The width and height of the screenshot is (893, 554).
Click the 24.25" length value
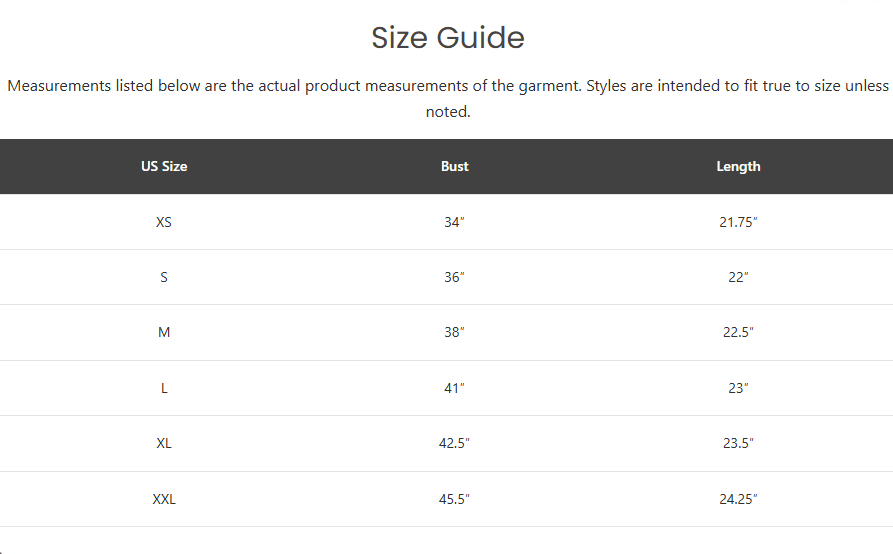pos(738,499)
